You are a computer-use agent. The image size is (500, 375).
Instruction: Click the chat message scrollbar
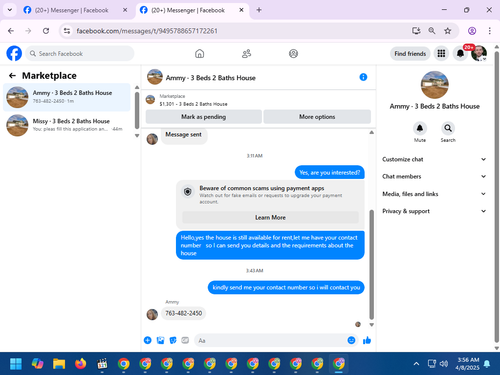[x=371, y=264]
